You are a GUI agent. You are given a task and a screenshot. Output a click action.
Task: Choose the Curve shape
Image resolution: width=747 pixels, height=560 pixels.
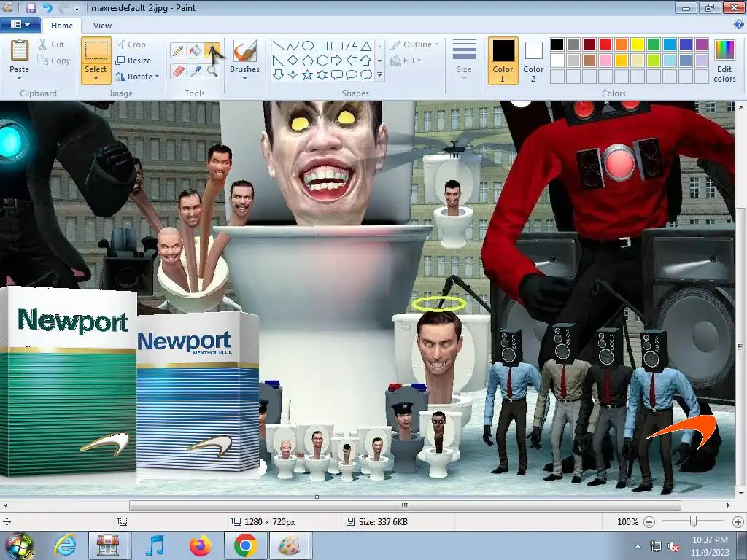(293, 46)
